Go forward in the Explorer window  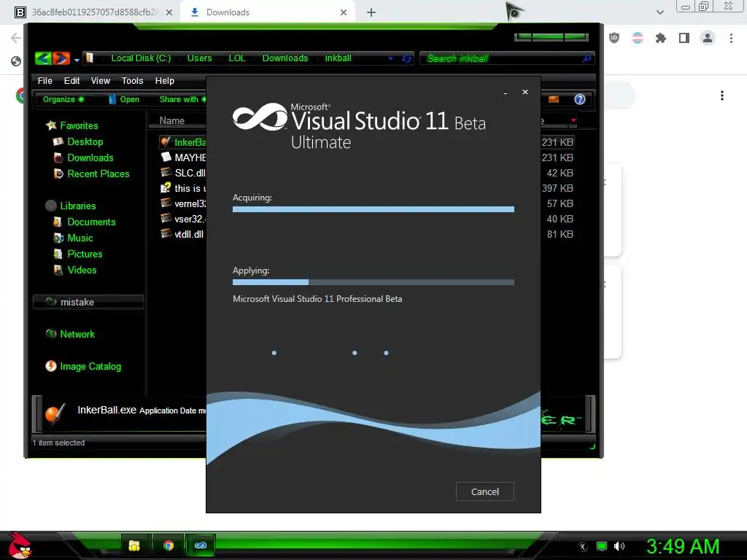click(61, 58)
